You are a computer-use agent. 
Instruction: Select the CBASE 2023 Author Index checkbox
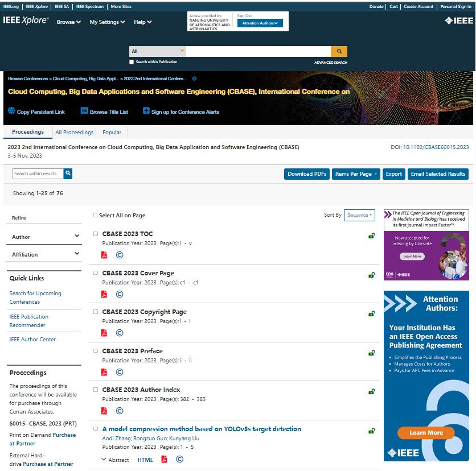[96, 390]
